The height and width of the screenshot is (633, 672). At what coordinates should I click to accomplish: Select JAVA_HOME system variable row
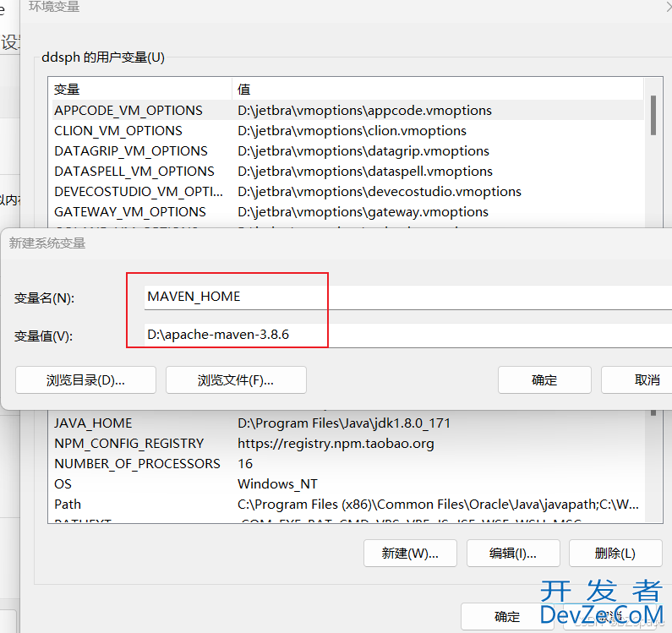pos(347,423)
